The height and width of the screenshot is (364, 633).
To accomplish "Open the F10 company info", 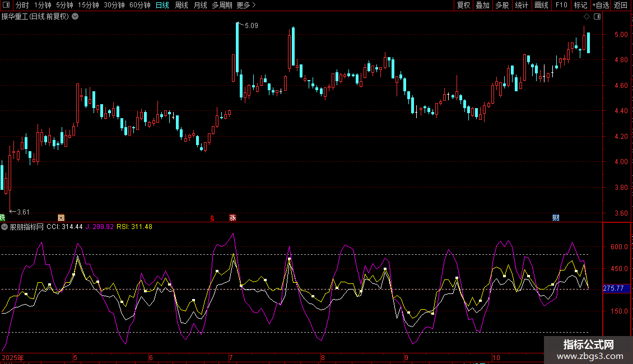I will click(561, 5).
